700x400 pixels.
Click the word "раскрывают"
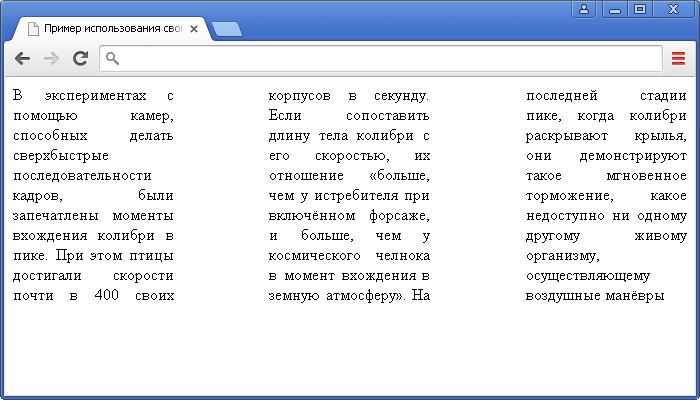coord(567,136)
